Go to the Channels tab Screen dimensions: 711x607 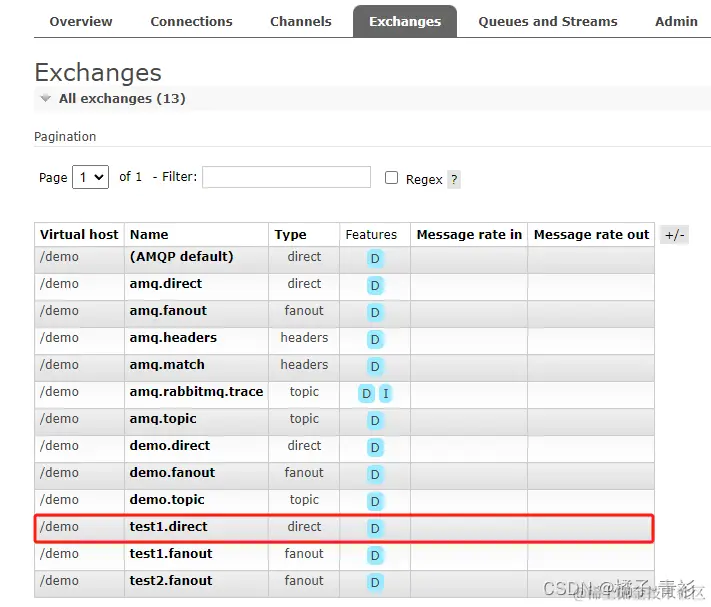[301, 21]
